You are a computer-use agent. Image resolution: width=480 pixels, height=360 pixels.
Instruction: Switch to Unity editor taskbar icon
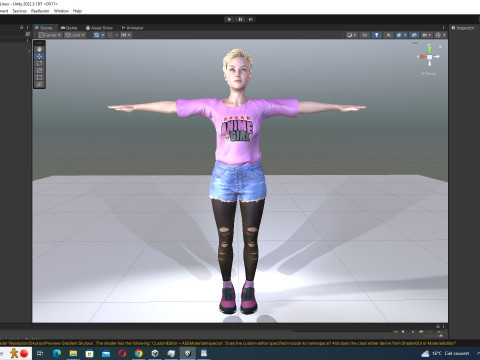[188, 353]
